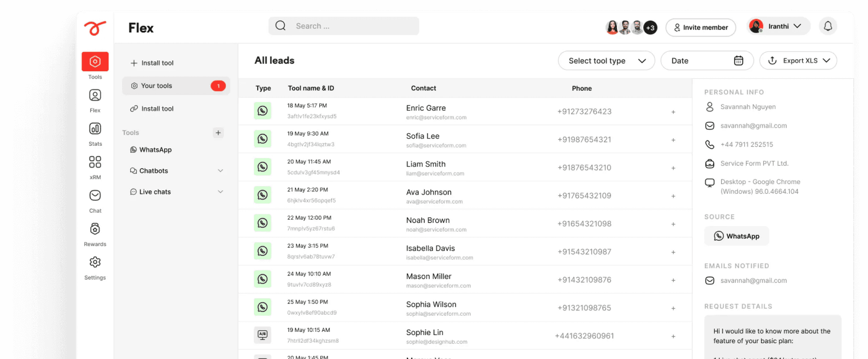Expand the Sophia Wilson lead row plus
868x359 pixels.
[673, 308]
